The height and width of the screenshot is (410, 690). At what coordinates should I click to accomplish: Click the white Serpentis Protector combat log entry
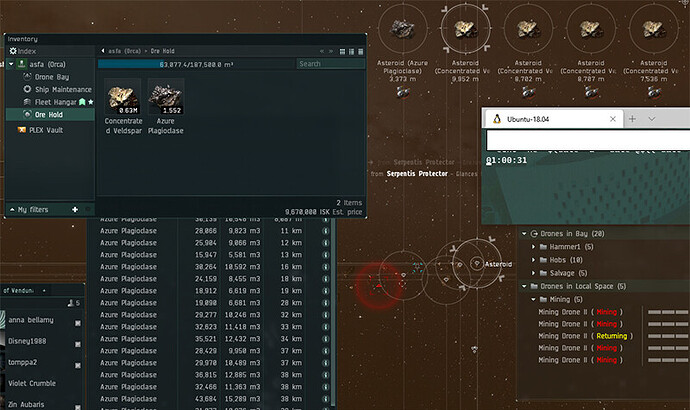(417, 174)
